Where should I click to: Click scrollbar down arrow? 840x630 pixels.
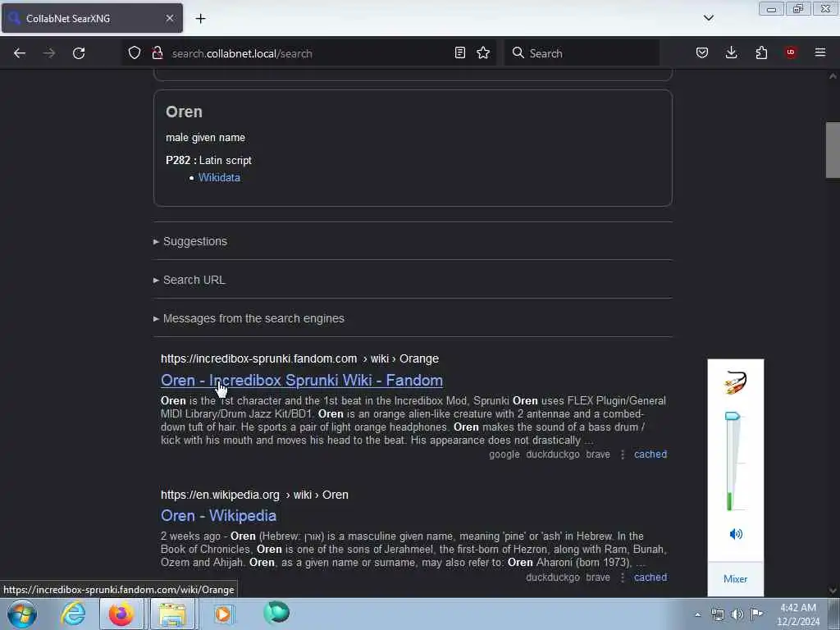(x=833, y=591)
